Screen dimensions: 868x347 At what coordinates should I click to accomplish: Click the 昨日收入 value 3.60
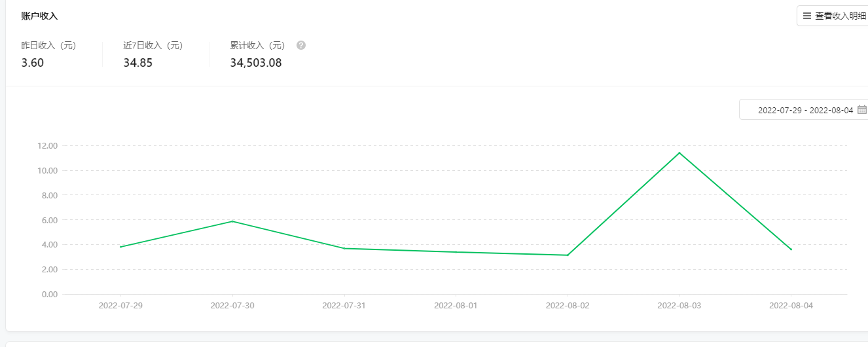(x=33, y=63)
